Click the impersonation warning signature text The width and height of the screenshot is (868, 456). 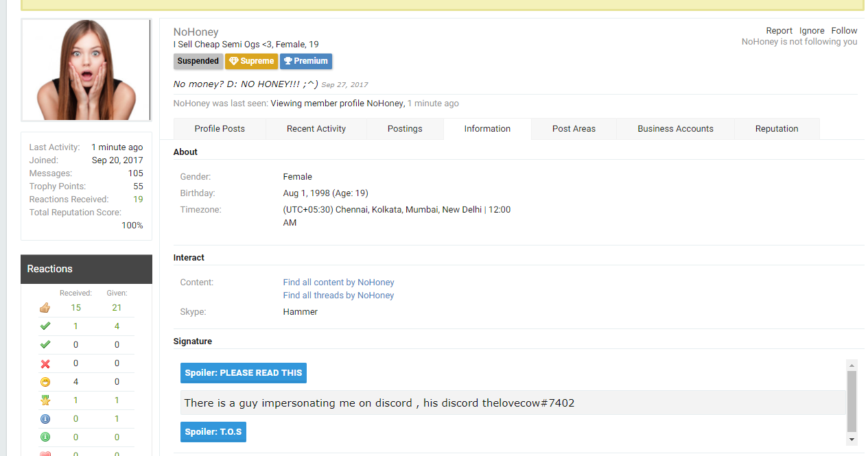379,403
